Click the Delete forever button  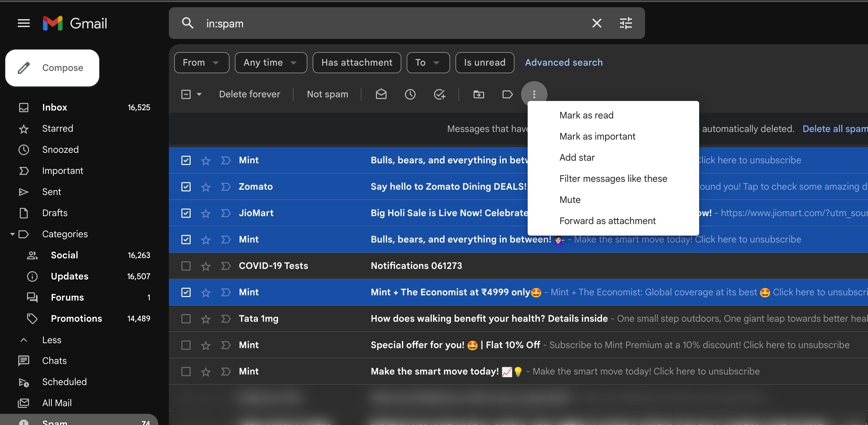point(249,94)
